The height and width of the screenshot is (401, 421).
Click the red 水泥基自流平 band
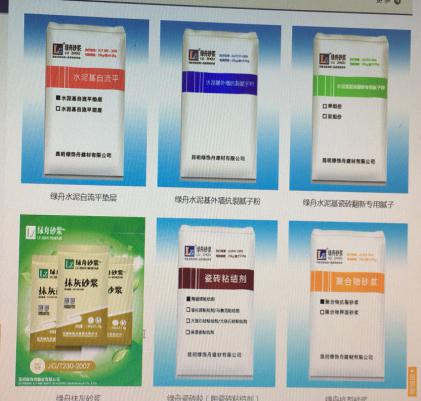(85, 78)
